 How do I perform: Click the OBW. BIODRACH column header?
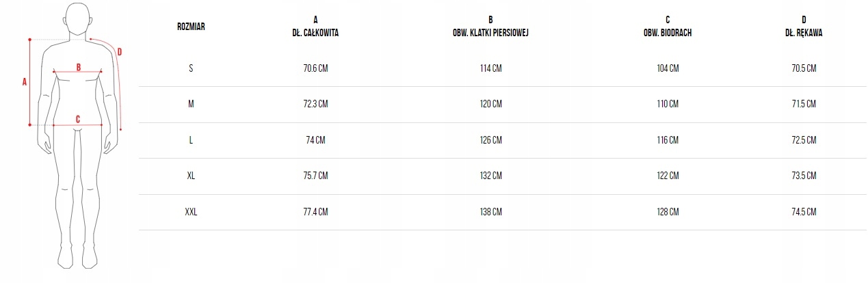pyautogui.click(x=668, y=32)
